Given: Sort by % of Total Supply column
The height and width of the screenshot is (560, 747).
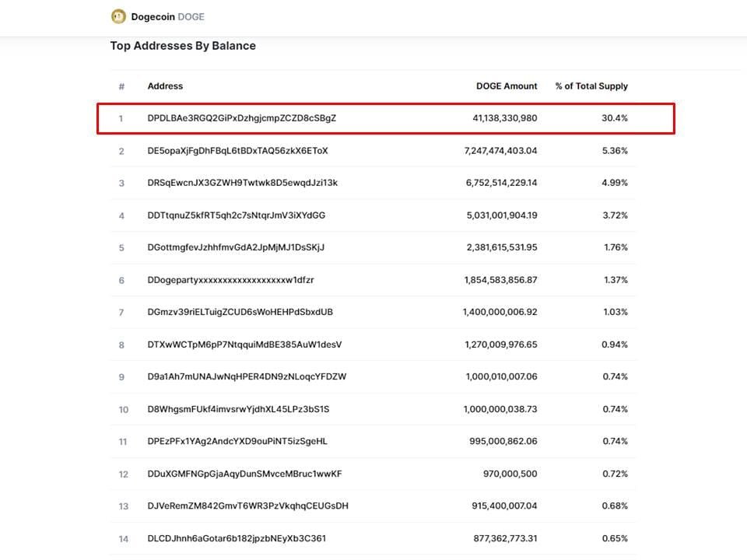Looking at the screenshot, I should point(591,86).
